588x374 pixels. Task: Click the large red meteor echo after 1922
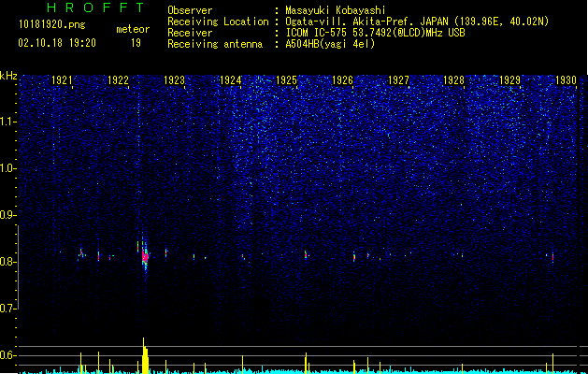pos(145,257)
